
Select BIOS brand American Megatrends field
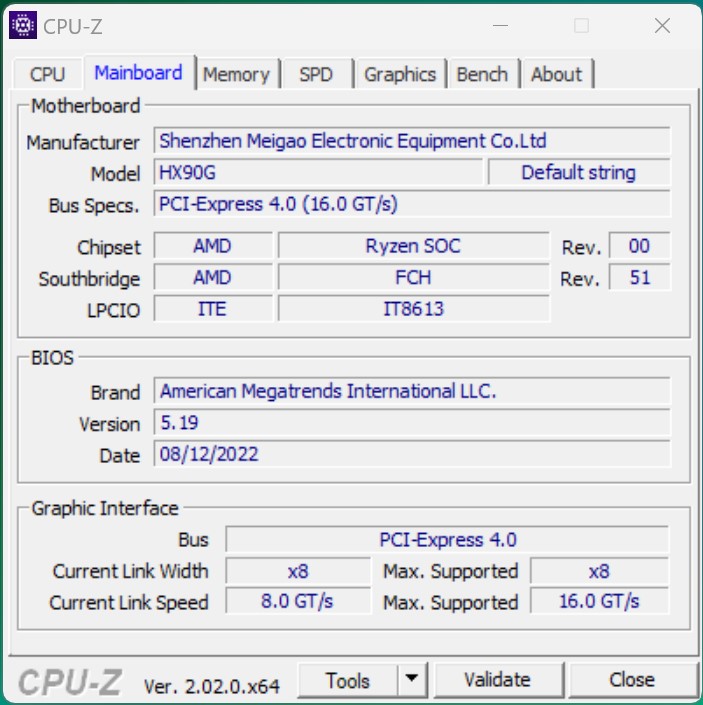click(412, 391)
